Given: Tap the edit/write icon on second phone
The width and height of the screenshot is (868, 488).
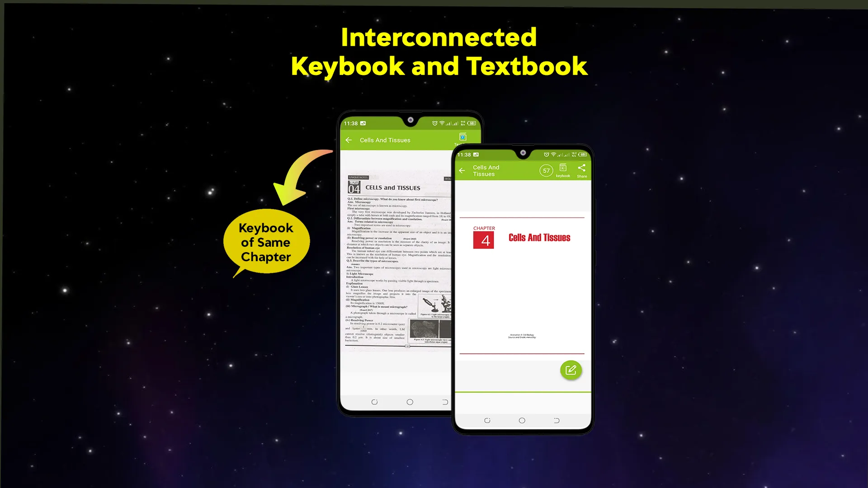Looking at the screenshot, I should coord(571,370).
